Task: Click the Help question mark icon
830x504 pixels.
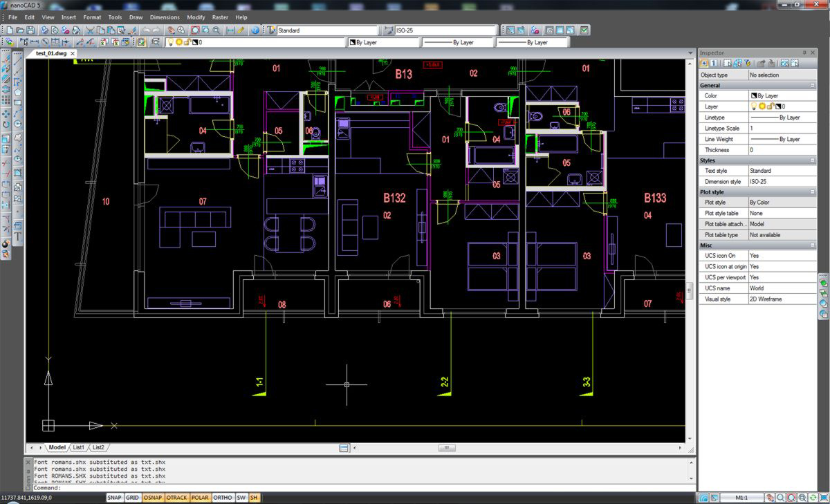Action: [255, 30]
